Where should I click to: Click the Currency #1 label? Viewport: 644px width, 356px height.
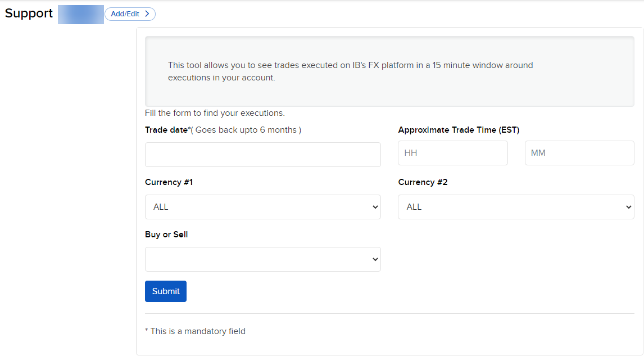click(169, 182)
